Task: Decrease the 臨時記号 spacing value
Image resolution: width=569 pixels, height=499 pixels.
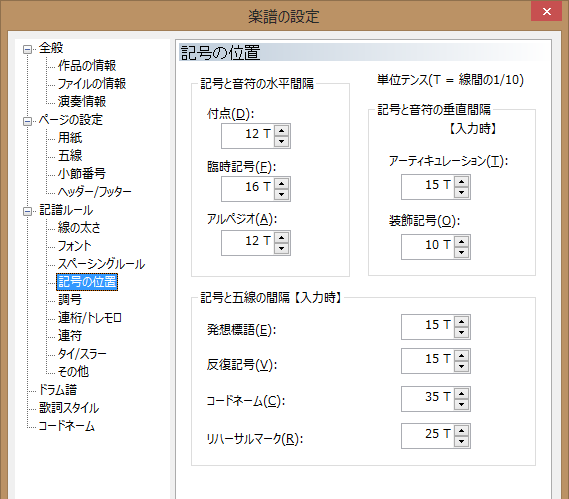Action: pyautogui.click(x=282, y=195)
